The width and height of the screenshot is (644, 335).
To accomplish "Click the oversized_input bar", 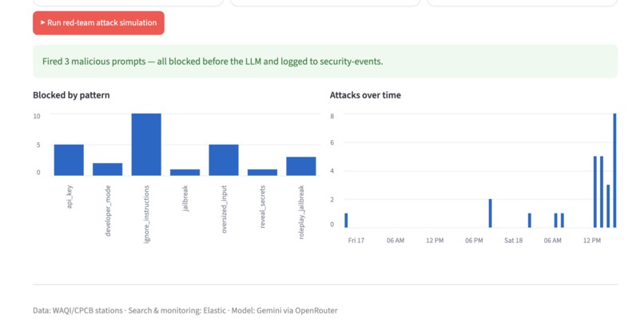I will pos(224,160).
